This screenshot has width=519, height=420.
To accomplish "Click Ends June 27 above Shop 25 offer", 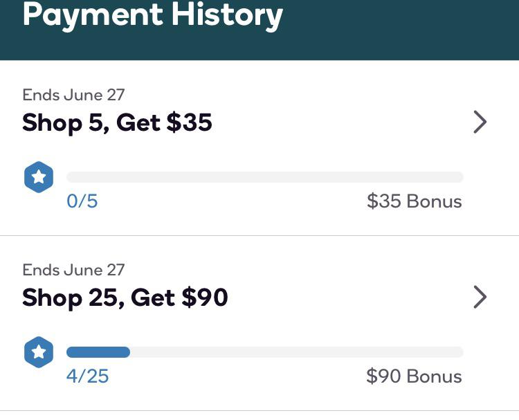I will click(73, 270).
